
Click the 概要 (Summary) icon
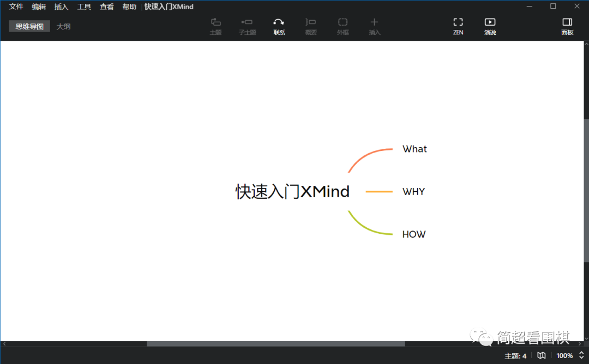pyautogui.click(x=310, y=26)
